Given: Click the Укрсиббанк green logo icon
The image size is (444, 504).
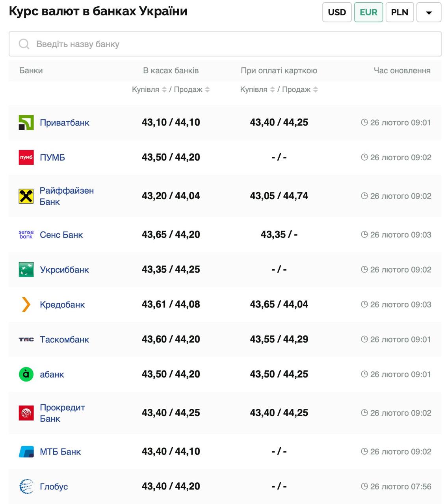Looking at the screenshot, I should tap(26, 270).
